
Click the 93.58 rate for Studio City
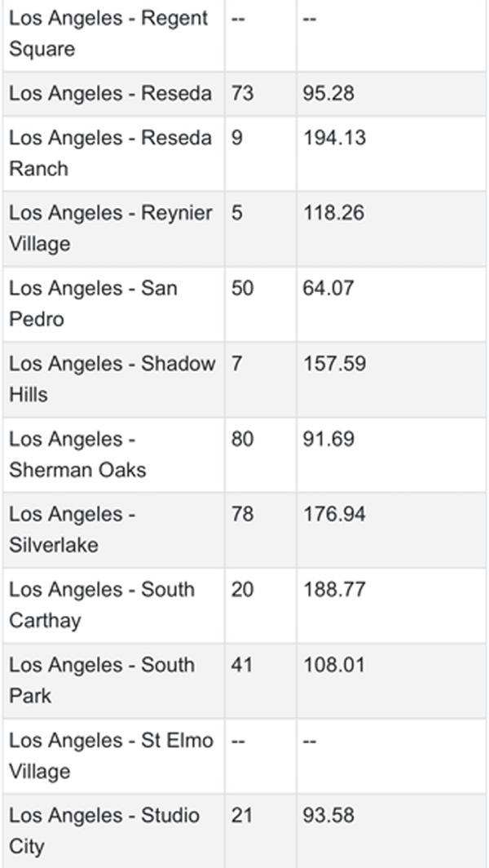(328, 815)
